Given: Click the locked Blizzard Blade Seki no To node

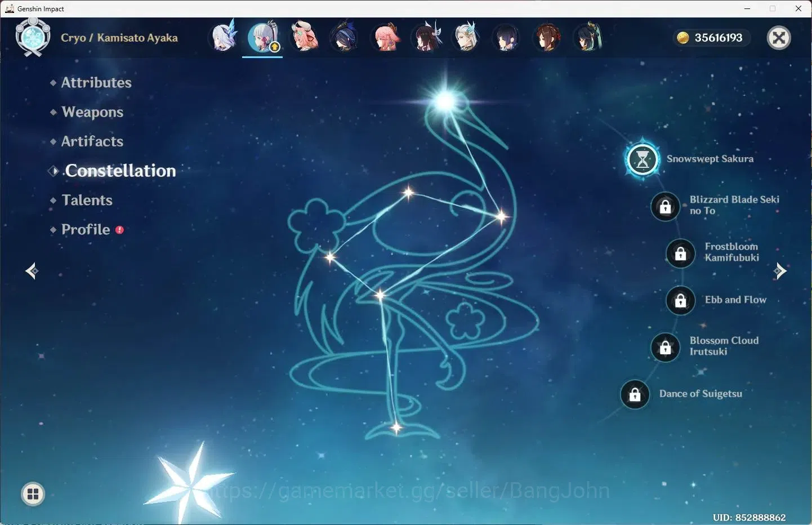Looking at the screenshot, I should [x=665, y=207].
